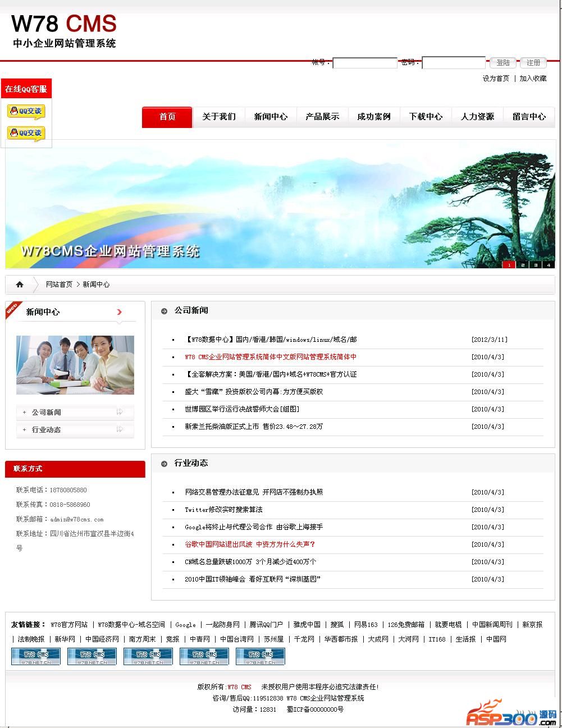This screenshot has width=562, height=728.
Task: Click 网站首页 in the breadcrumb
Action: pyautogui.click(x=59, y=285)
